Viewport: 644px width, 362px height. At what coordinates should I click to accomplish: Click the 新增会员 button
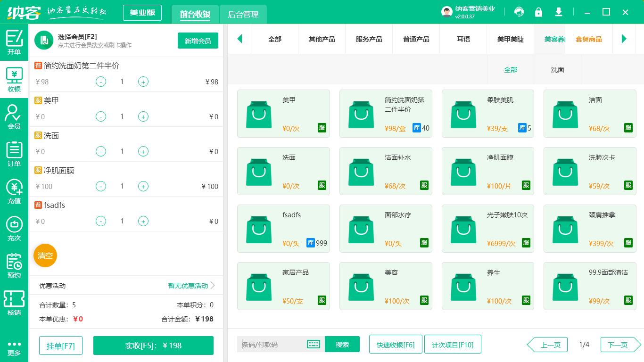tap(198, 41)
